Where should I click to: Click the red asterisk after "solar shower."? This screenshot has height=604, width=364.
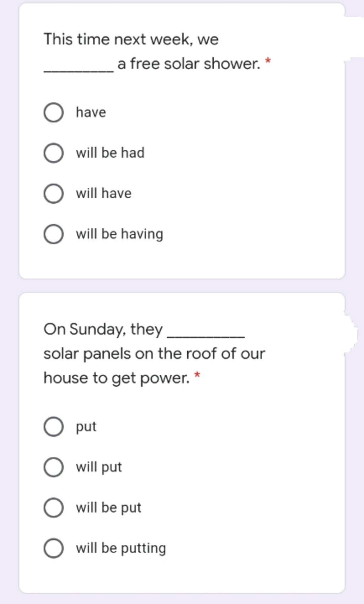point(268,62)
